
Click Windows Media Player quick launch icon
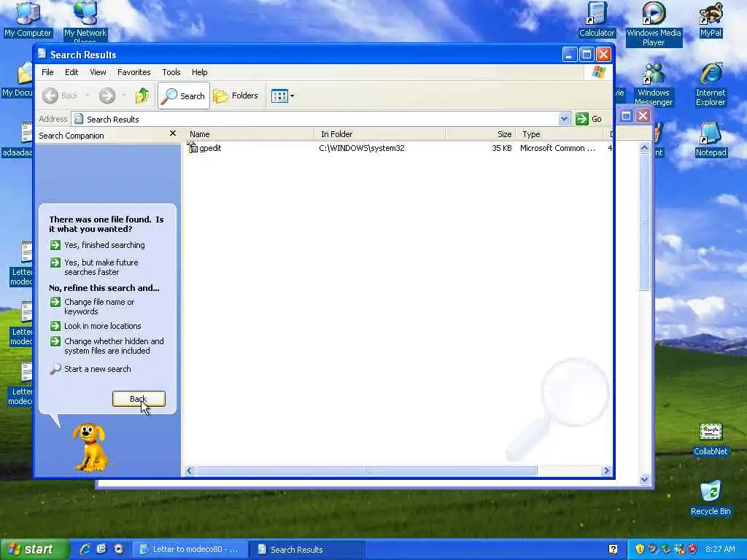click(118, 549)
